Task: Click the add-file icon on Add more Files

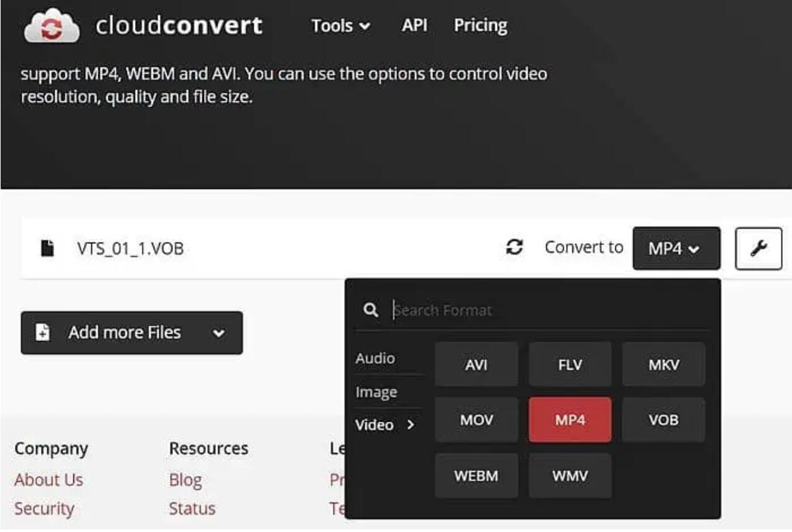Action: click(x=42, y=333)
